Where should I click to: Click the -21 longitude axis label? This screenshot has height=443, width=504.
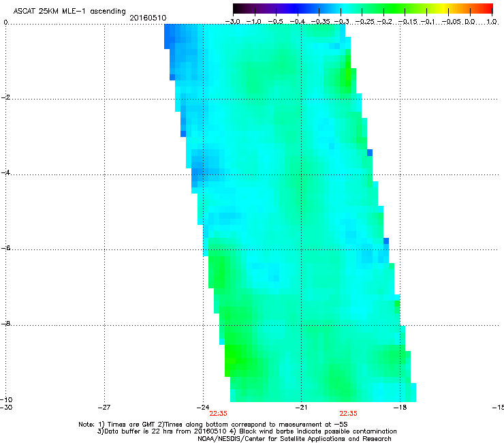point(301,407)
